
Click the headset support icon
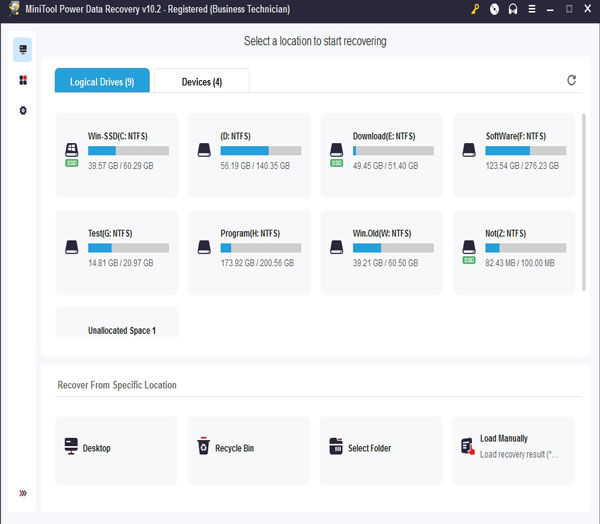click(x=513, y=9)
